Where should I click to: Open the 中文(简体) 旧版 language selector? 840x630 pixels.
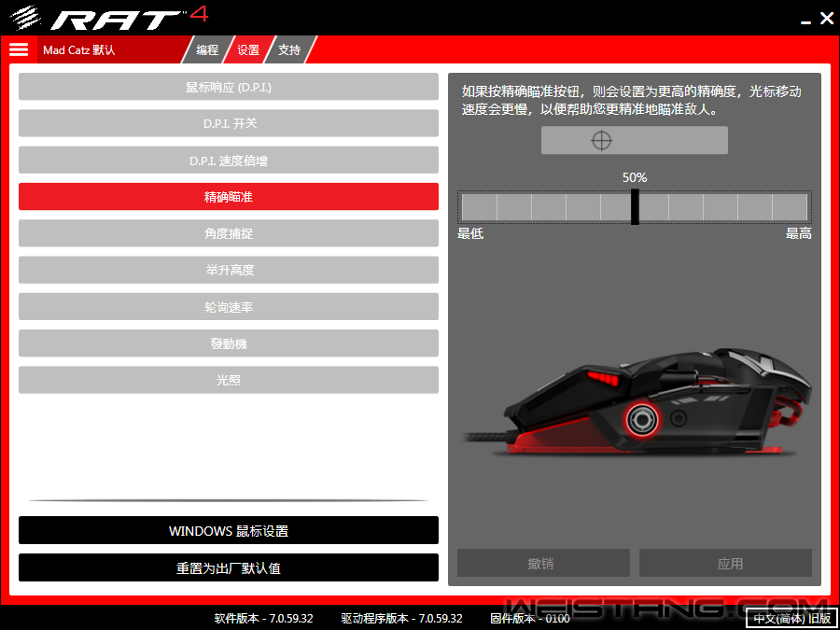pos(791,618)
